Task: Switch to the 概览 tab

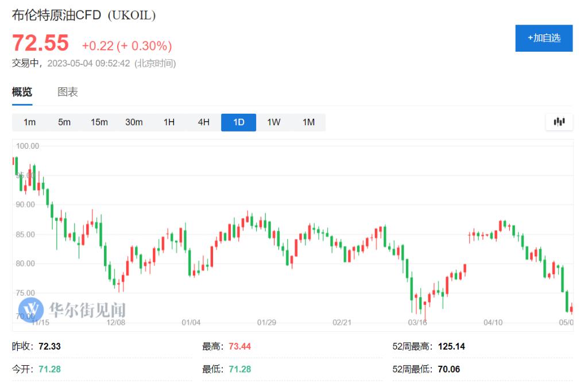Action: [22, 92]
